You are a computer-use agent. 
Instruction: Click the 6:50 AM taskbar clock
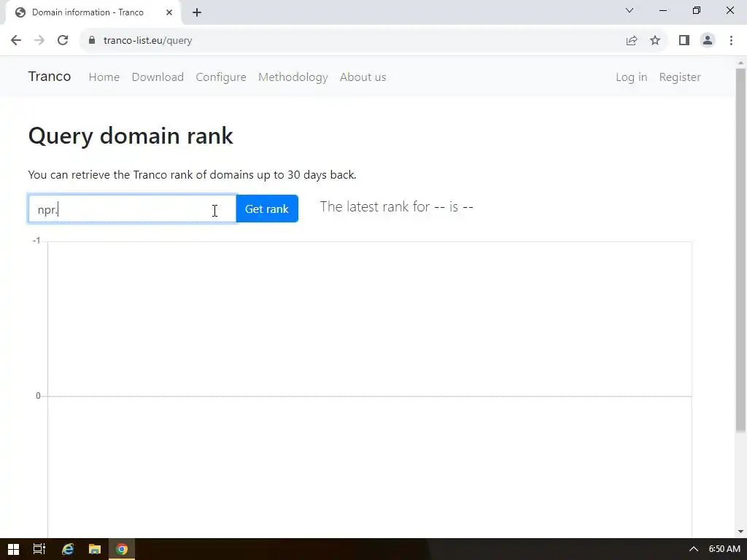point(724,549)
